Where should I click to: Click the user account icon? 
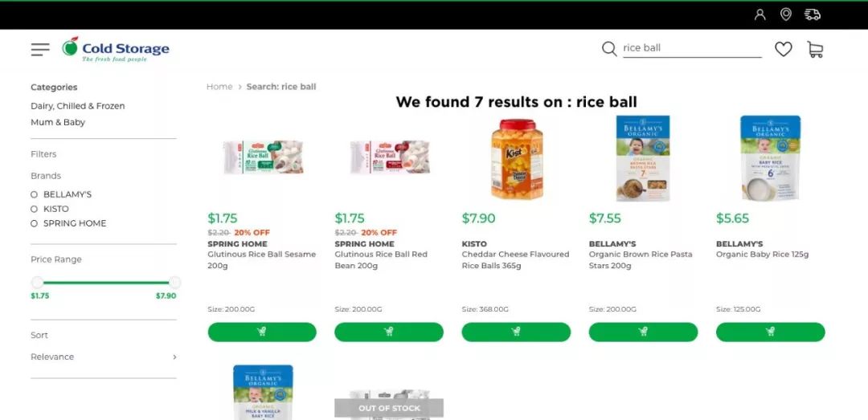point(760,15)
